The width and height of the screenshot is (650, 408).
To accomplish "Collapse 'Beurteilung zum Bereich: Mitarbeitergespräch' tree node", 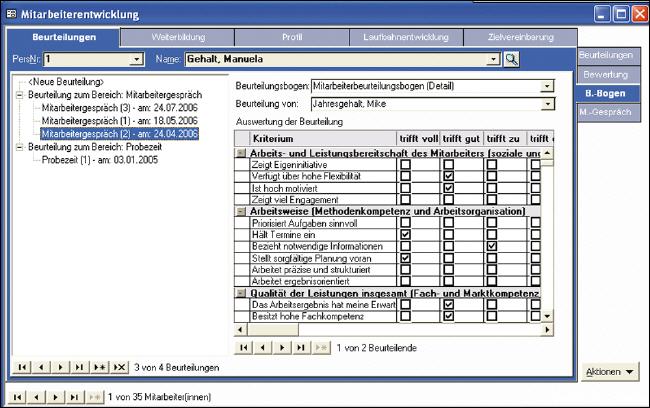I will (19, 95).
